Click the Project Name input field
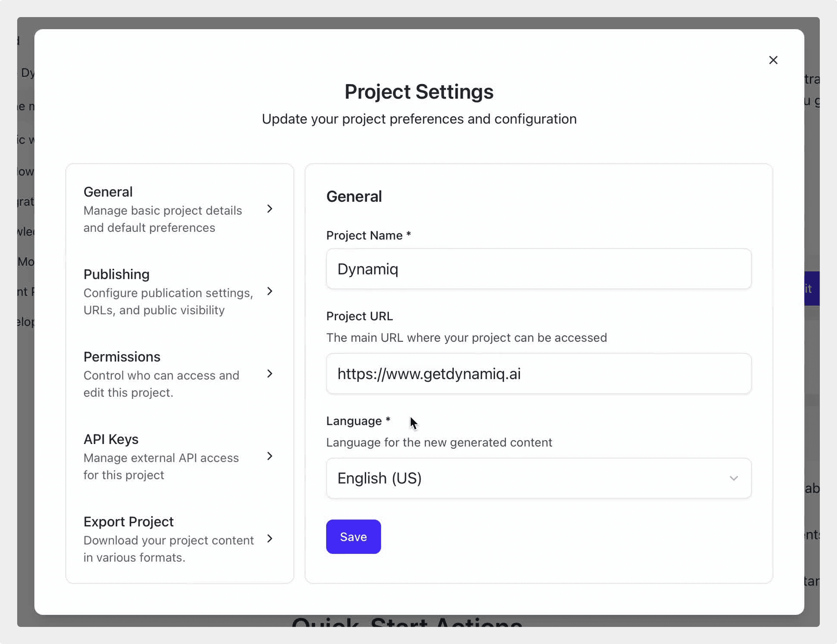837x644 pixels. point(538,269)
